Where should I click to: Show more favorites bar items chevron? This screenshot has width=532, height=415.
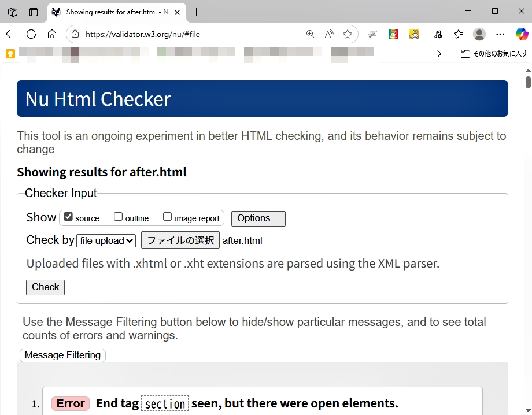point(439,54)
